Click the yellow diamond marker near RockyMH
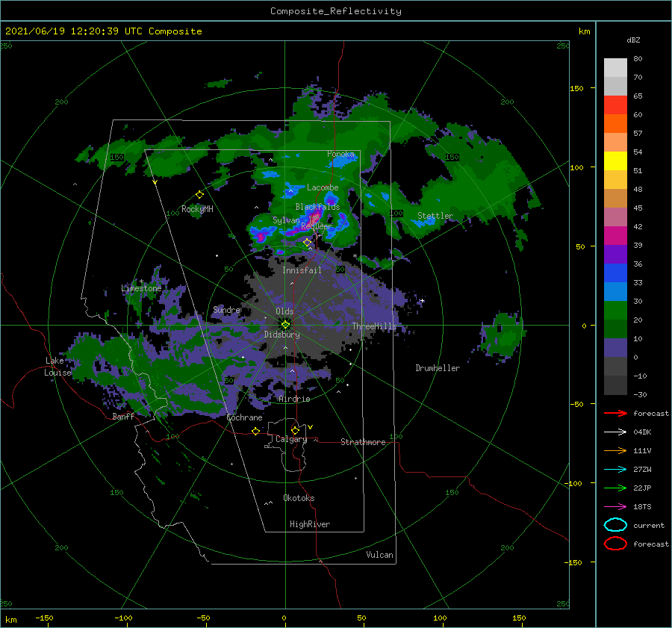 (x=199, y=195)
